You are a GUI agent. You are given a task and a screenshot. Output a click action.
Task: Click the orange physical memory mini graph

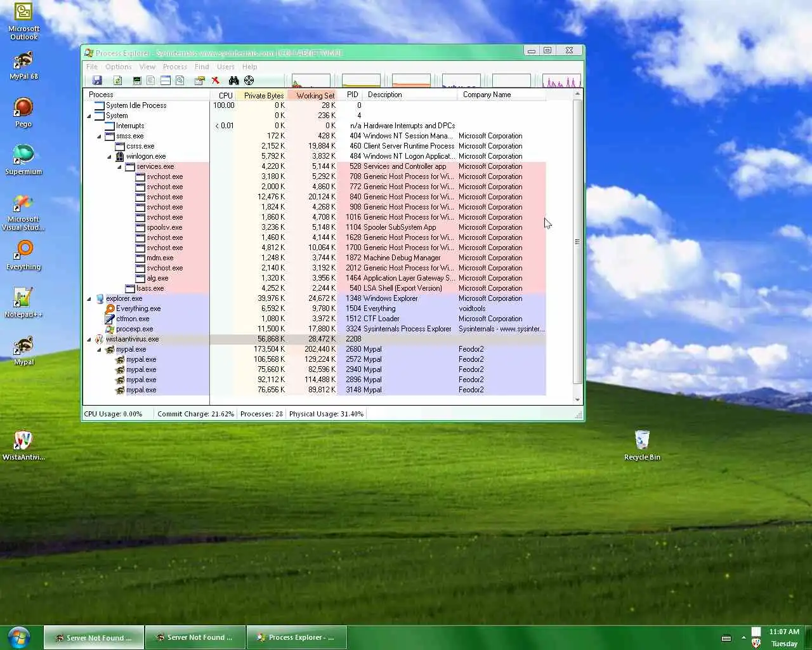click(411, 81)
